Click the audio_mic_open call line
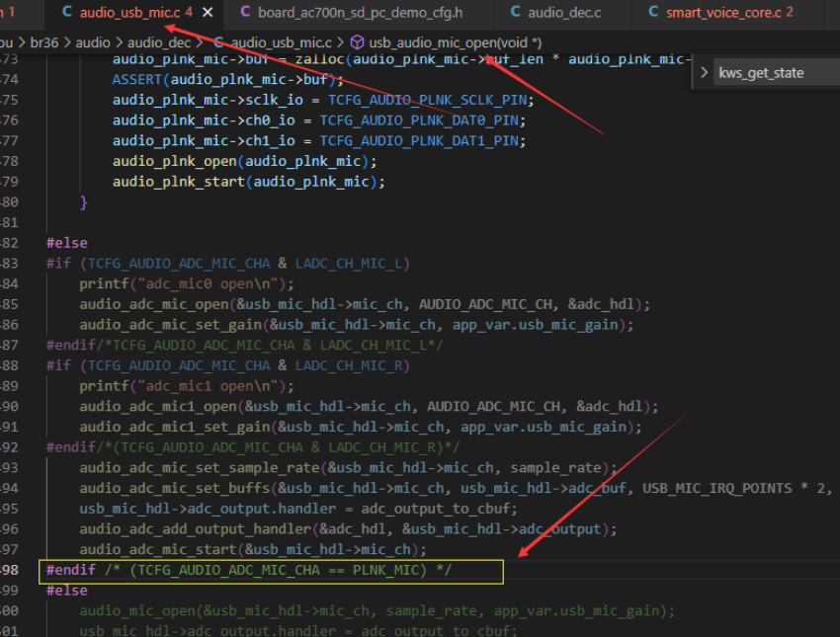Image resolution: width=840 pixels, height=637 pixels. point(378,610)
